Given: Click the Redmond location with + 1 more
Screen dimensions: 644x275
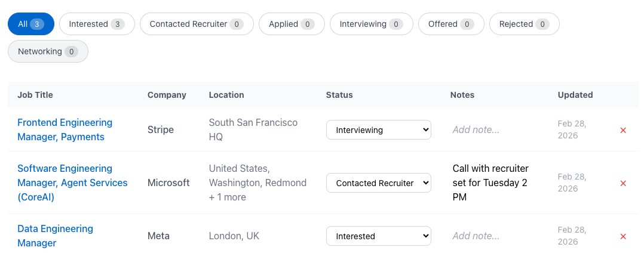Looking at the screenshot, I should pos(257,183).
